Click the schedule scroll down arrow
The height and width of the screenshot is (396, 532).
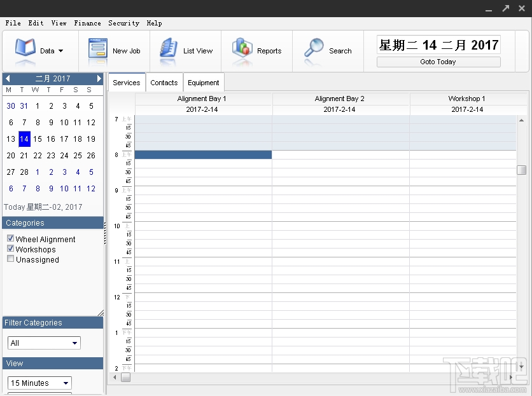pos(521,367)
